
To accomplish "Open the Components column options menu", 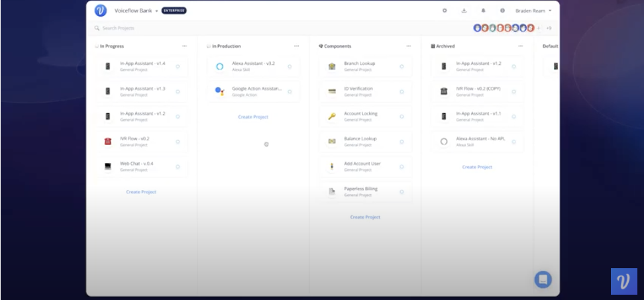I will tap(409, 46).
